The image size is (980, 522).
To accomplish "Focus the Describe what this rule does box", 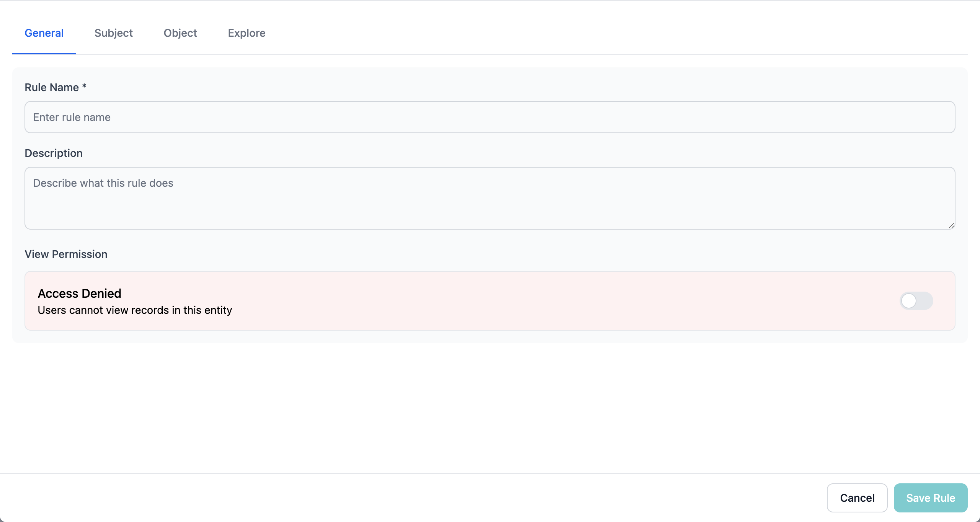I will click(x=490, y=198).
